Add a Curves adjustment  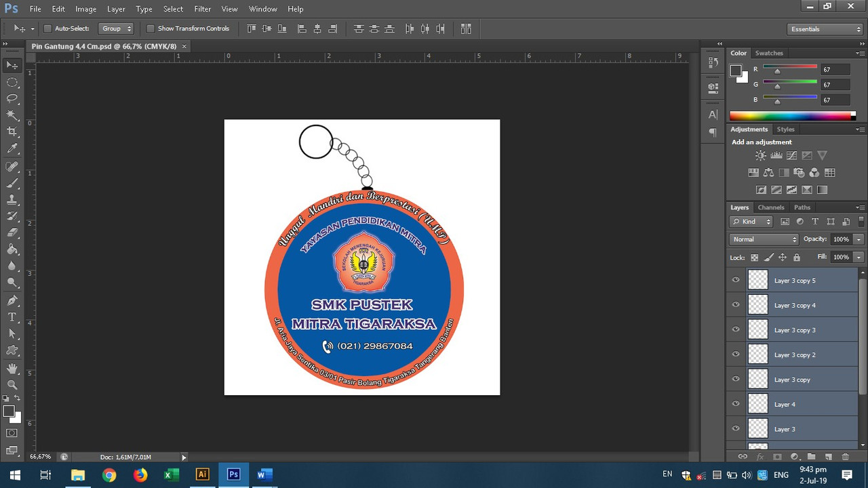tap(791, 156)
